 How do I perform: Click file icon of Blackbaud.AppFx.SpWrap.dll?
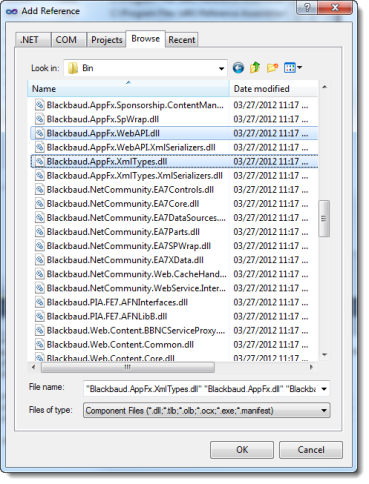click(40, 119)
